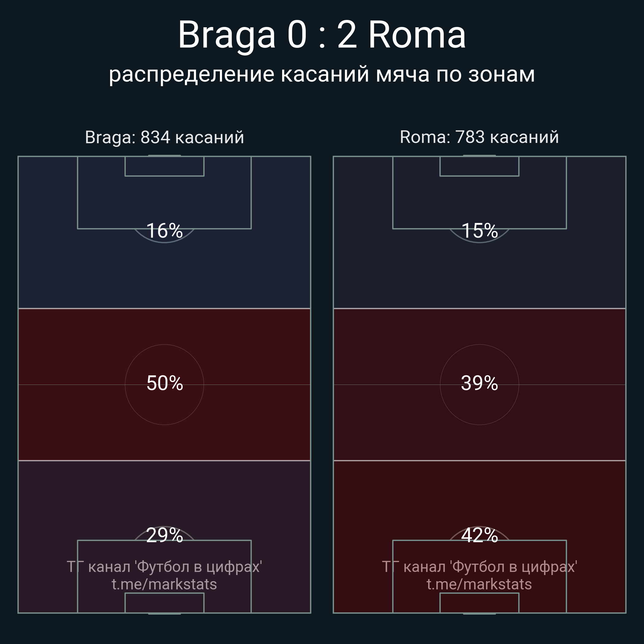Click the top six-yard box on Roma pitch

(x=479, y=166)
